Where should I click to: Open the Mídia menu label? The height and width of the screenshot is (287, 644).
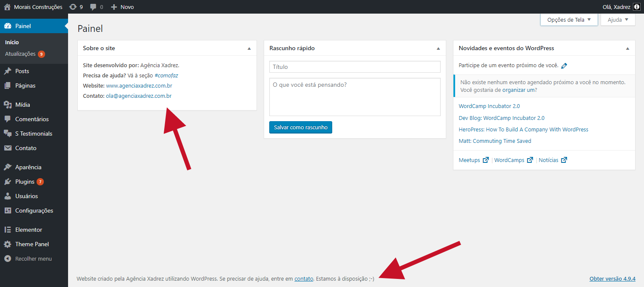(23, 105)
